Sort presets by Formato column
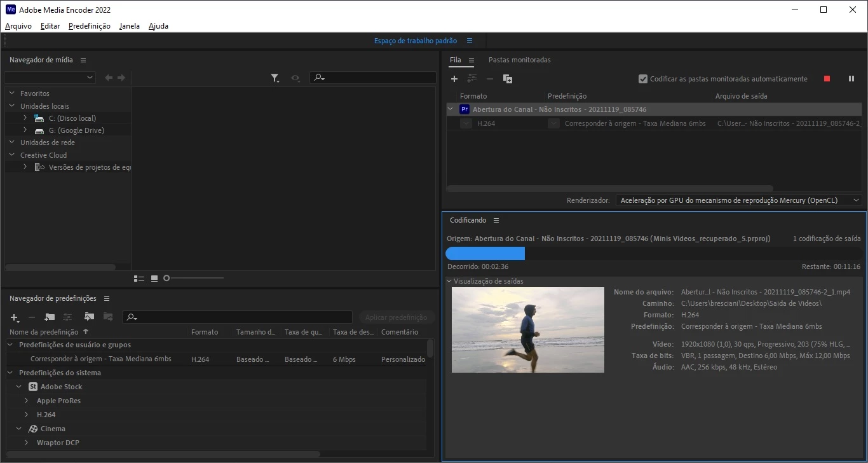 (205, 332)
